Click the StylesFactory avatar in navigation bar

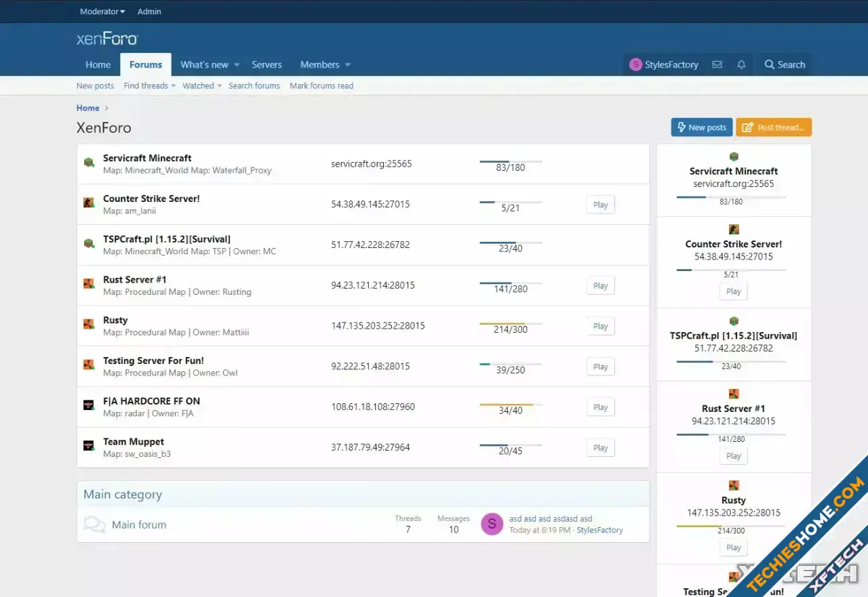click(635, 64)
